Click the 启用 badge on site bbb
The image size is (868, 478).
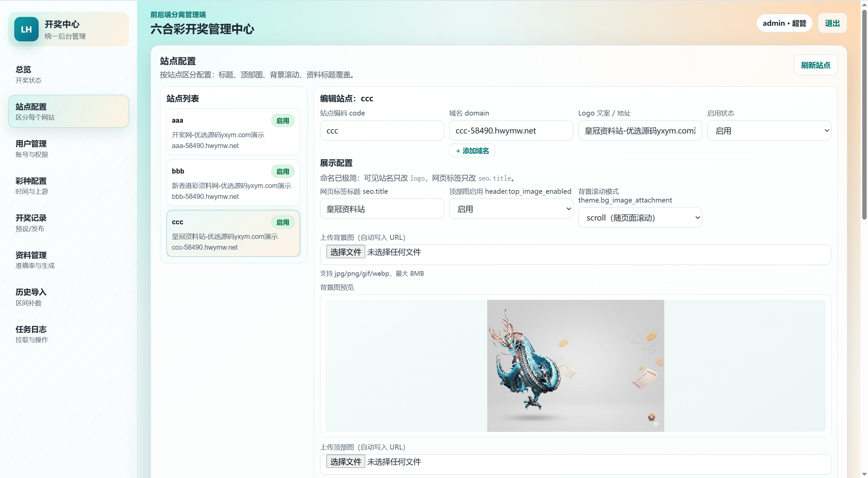282,171
